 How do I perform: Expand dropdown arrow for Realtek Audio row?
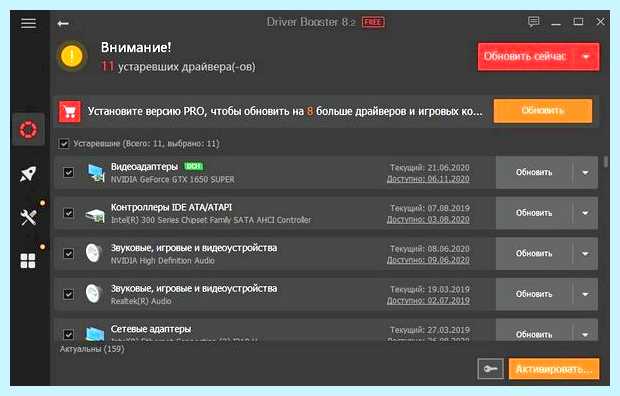pos(585,294)
